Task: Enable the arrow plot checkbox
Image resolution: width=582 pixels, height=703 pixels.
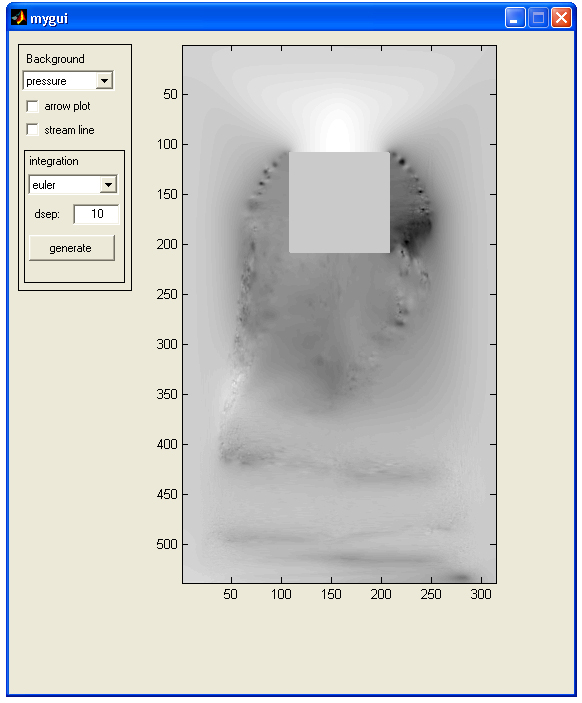Action: 32,106
